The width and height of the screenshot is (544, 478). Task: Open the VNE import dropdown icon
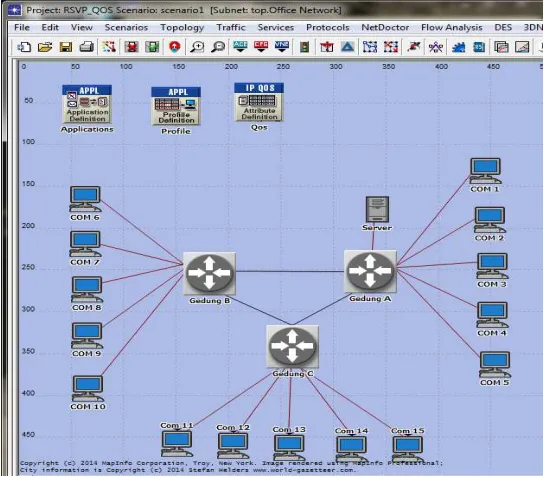(282, 46)
